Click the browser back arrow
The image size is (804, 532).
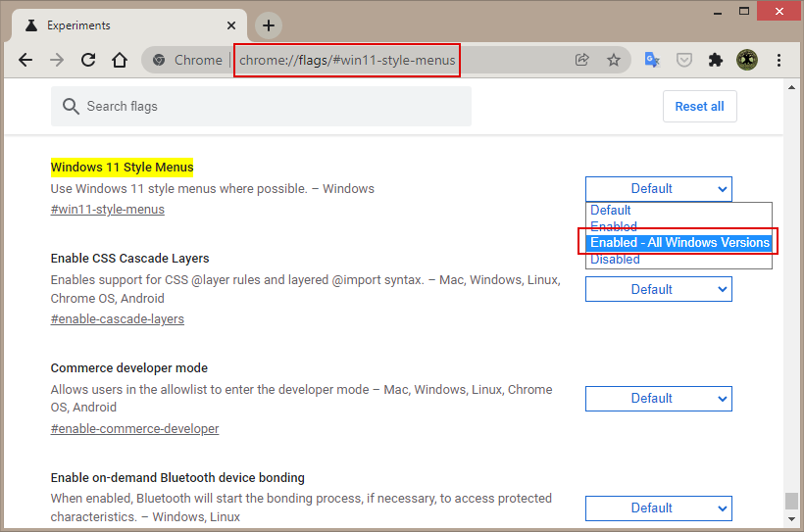[25, 60]
